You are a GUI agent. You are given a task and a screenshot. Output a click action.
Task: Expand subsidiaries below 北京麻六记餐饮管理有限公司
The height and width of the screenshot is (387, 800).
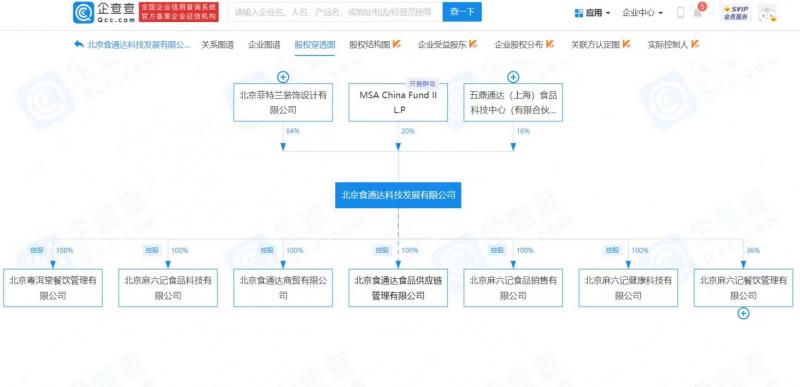pos(743,313)
